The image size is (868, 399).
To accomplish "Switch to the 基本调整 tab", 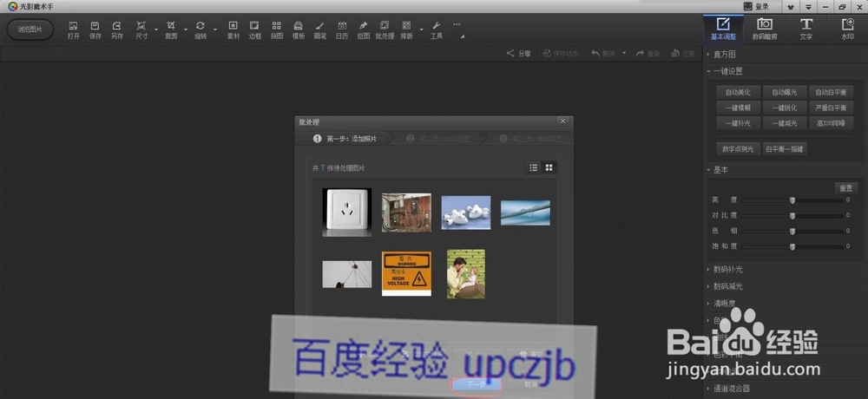I will point(723,29).
